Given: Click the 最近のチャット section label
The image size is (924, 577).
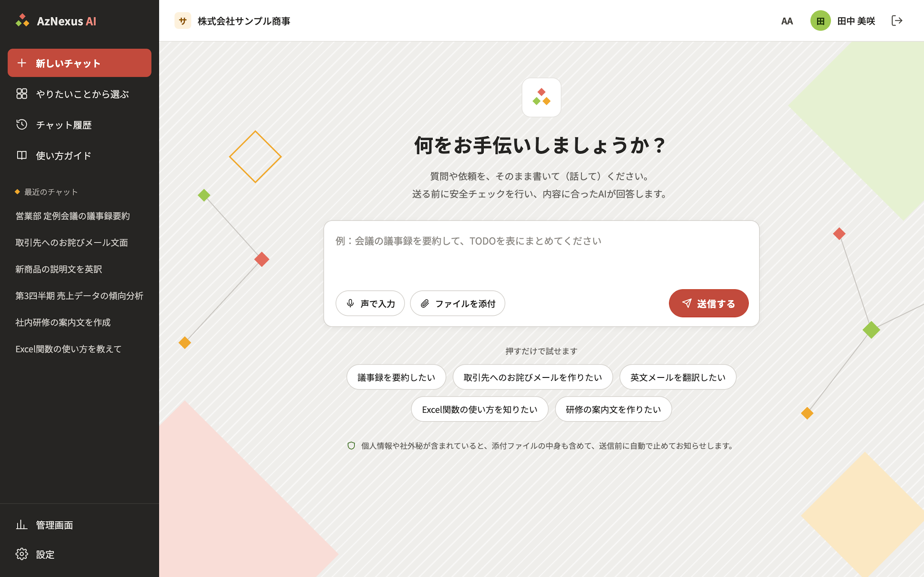Looking at the screenshot, I should pos(51,192).
